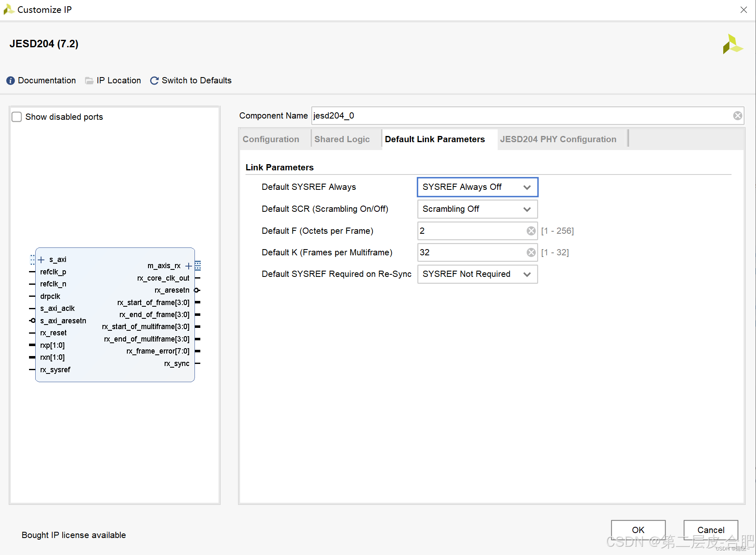This screenshot has width=756, height=555.
Task: Expand the m_axis_rx interface plus icon
Action: click(188, 266)
